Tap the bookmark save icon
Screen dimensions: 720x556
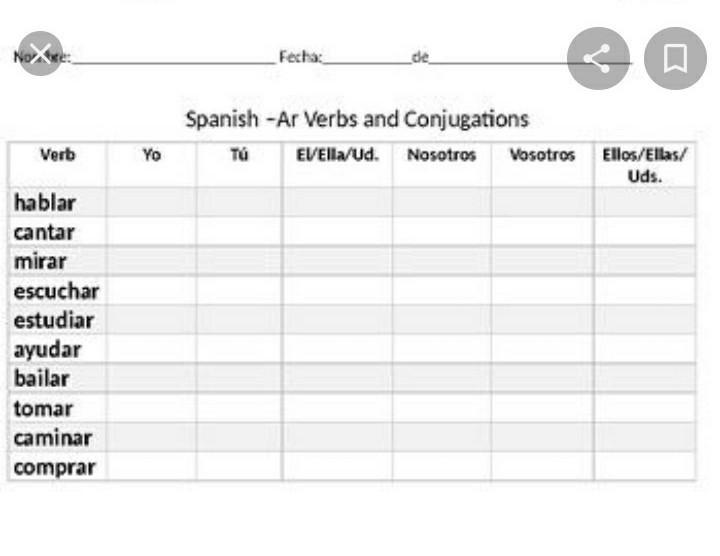coord(676,58)
